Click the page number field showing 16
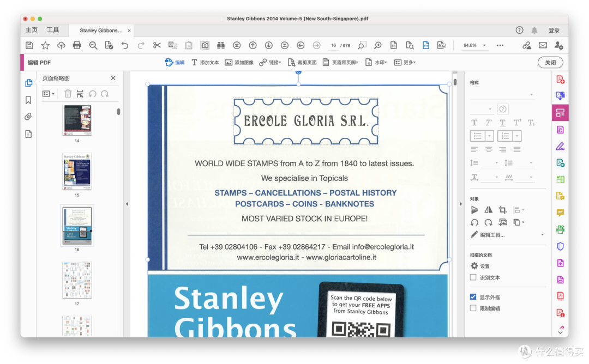The image size is (589, 364). click(334, 45)
